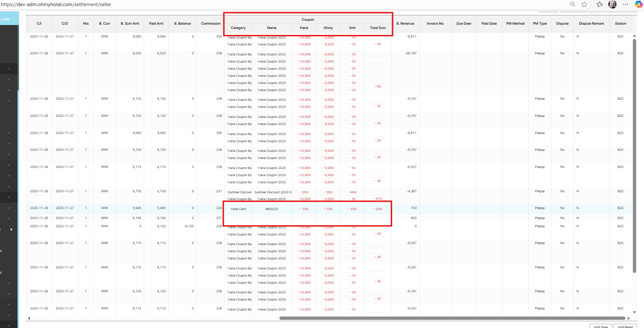Open the browser favorites list icon
Viewport: 644px width, 328px height.
(600, 4)
